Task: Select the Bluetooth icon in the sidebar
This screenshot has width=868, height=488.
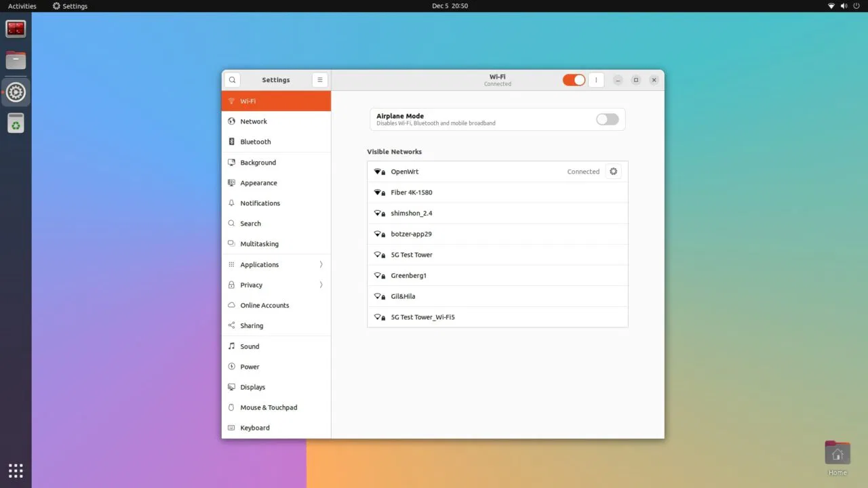Action: click(x=232, y=141)
